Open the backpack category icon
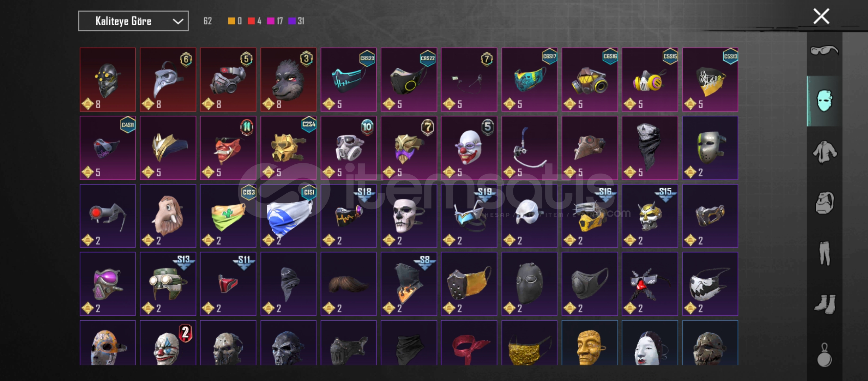The width and height of the screenshot is (868, 381). (825, 203)
